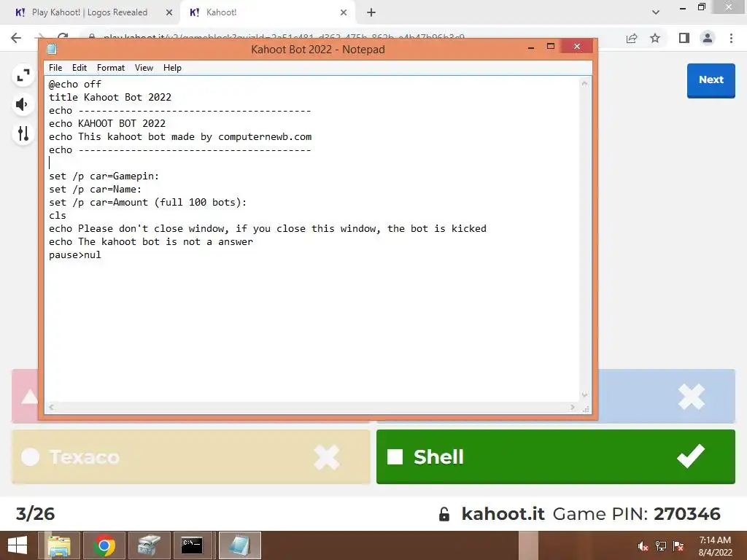Open the Kahoot settings sliders icon
Image resolution: width=747 pixels, height=560 pixels.
23,134
